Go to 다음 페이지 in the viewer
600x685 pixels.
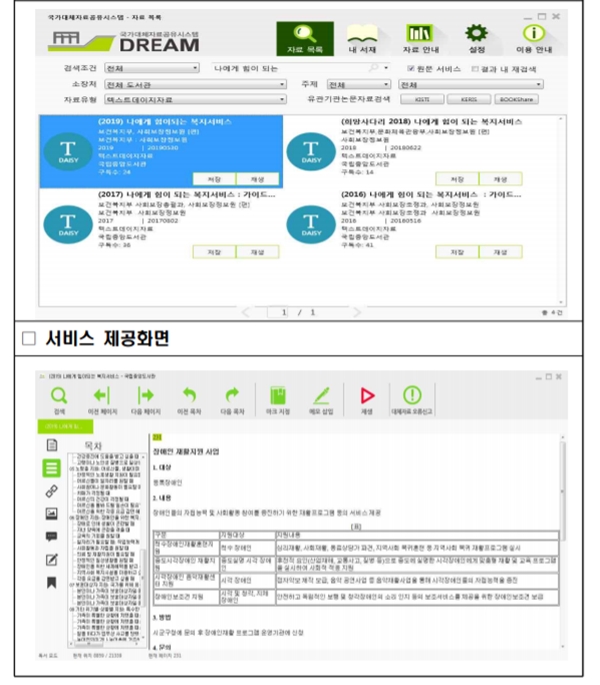pos(146,400)
